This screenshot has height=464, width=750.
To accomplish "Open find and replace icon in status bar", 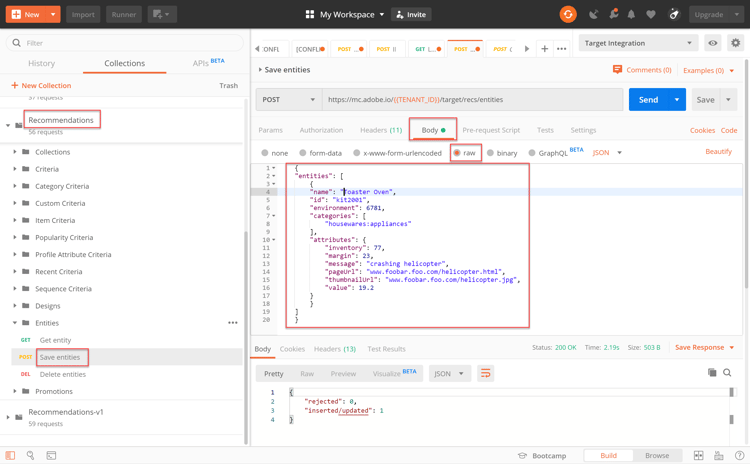I will 31,455.
